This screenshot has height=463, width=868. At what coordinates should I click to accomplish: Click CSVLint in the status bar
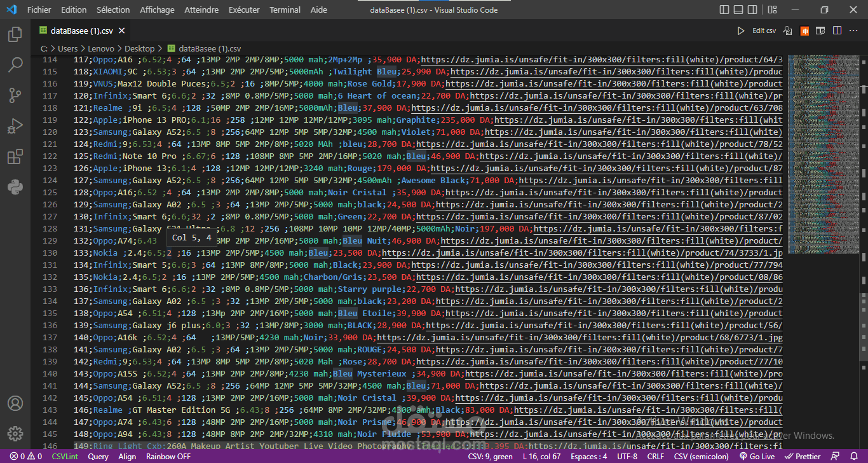[65, 456]
